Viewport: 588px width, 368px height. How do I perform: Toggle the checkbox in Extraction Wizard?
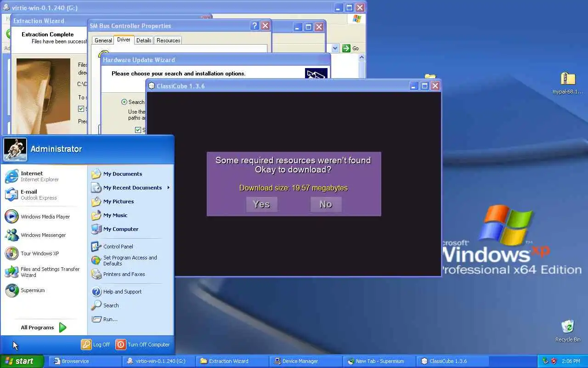click(x=81, y=109)
